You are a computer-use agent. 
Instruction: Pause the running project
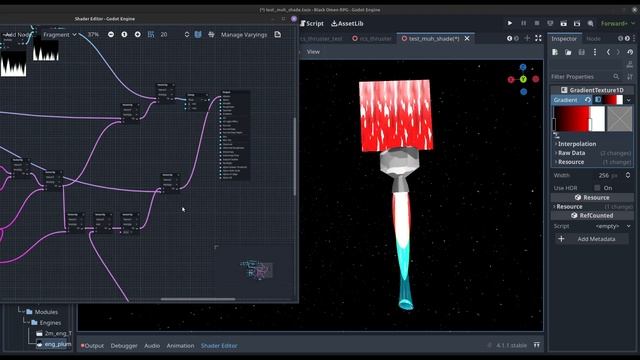(x=523, y=24)
